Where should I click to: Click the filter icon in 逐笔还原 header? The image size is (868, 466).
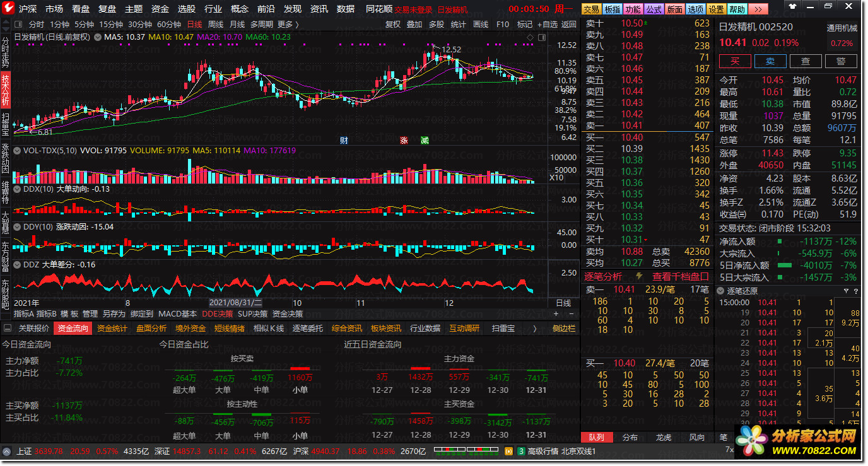point(846,291)
